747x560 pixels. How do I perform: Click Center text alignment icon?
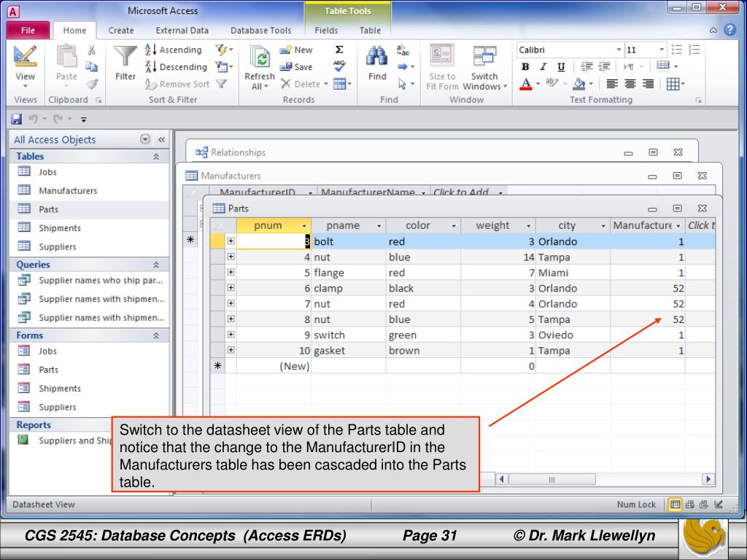pyautogui.click(x=630, y=85)
